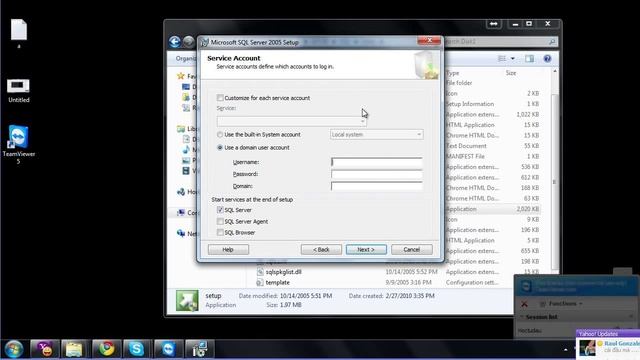The height and width of the screenshot is (360, 640).
Task: Enable SQL Server Agent at startup
Action: 220,221
